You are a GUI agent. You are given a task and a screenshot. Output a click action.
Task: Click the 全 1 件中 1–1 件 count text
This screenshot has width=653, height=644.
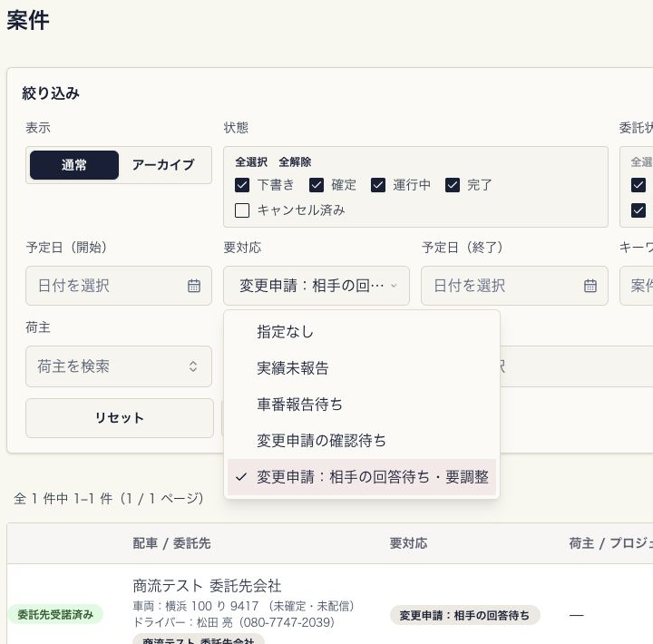[63, 498]
